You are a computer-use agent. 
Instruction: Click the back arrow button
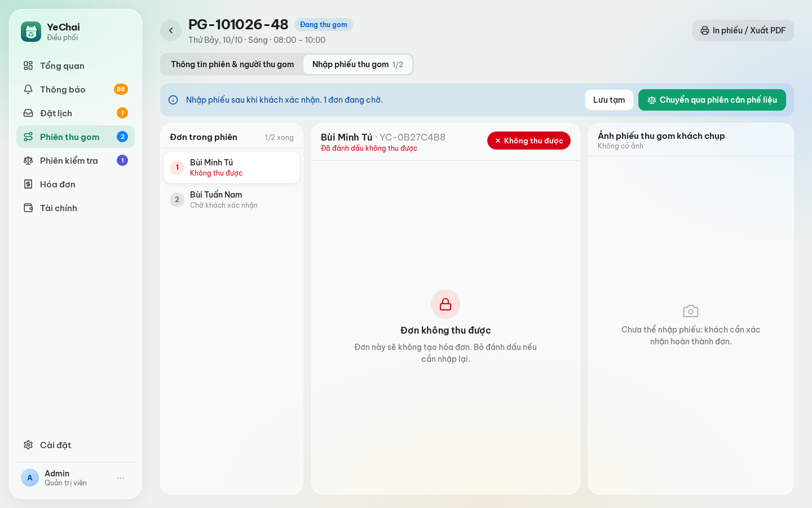[171, 30]
